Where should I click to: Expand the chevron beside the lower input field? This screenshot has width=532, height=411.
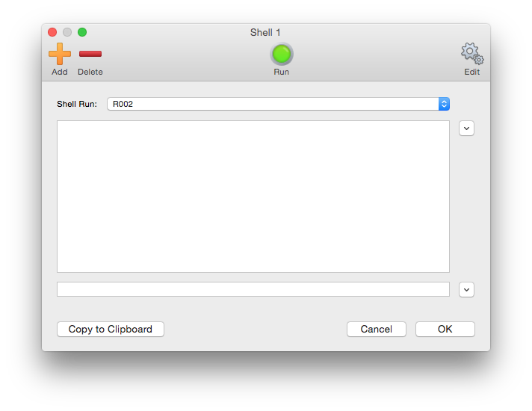point(466,289)
